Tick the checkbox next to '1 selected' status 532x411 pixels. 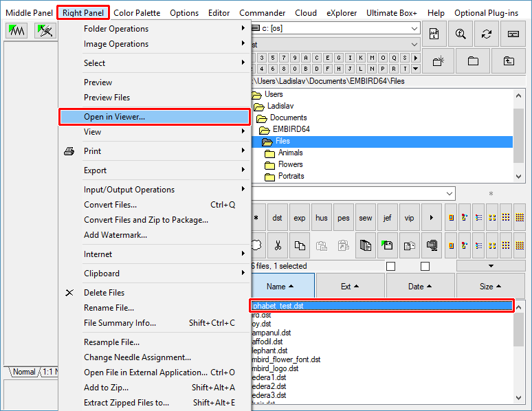(390, 266)
